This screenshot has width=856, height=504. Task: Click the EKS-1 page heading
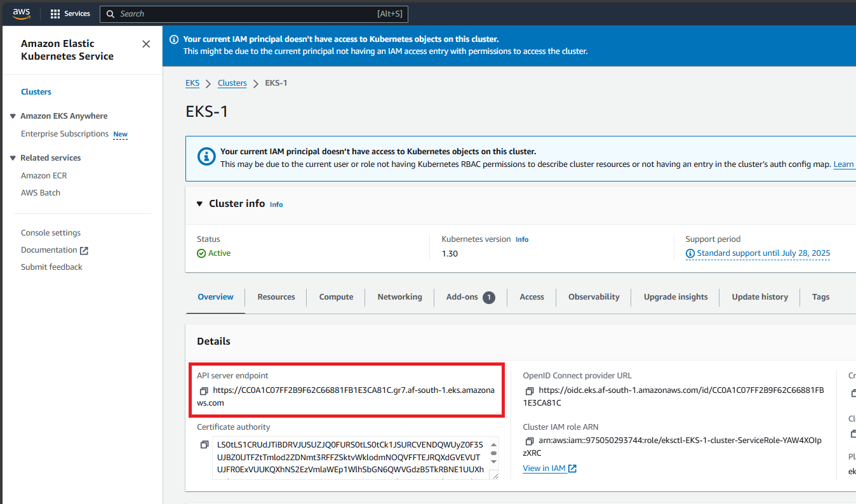tap(207, 112)
